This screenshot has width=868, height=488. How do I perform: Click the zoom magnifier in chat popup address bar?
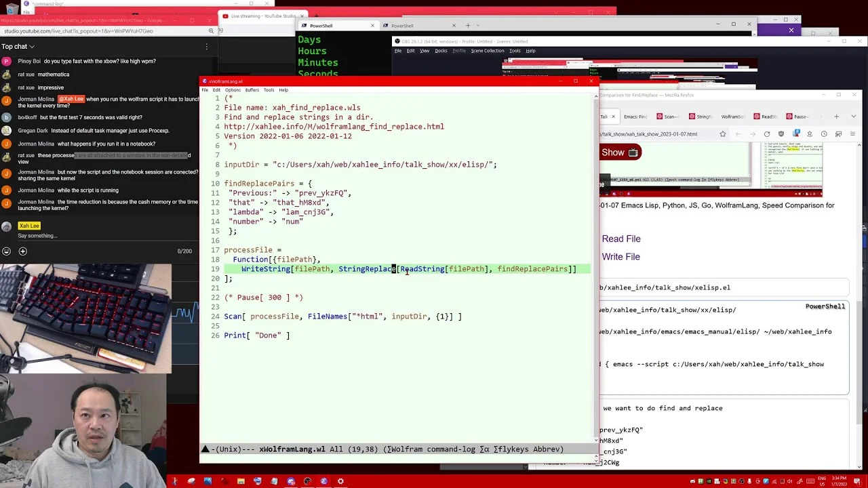(x=211, y=31)
